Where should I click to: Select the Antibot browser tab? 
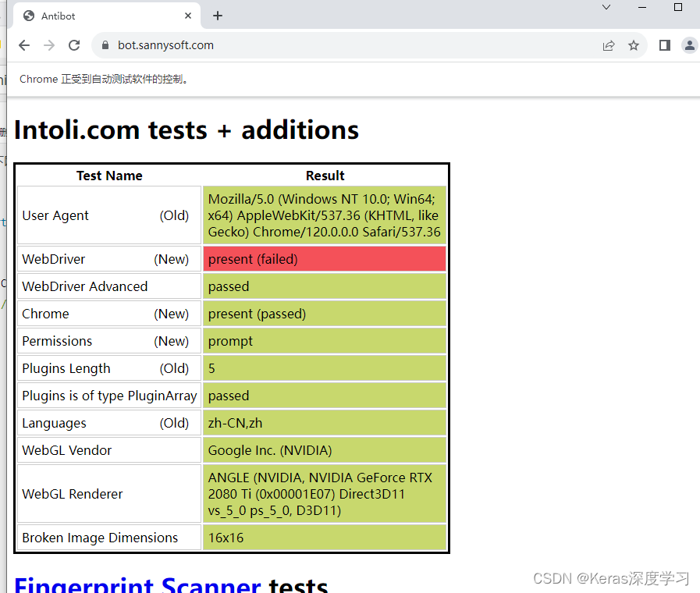click(107, 16)
